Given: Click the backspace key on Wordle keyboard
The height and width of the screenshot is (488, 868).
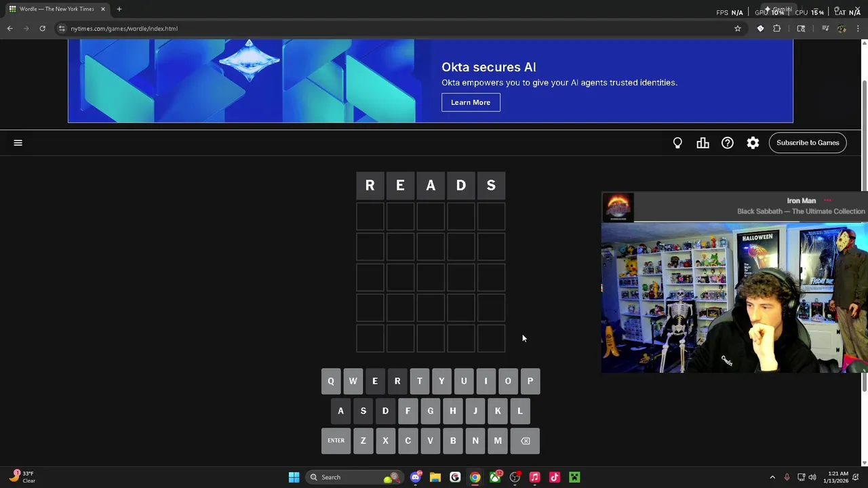Looking at the screenshot, I should (x=526, y=441).
